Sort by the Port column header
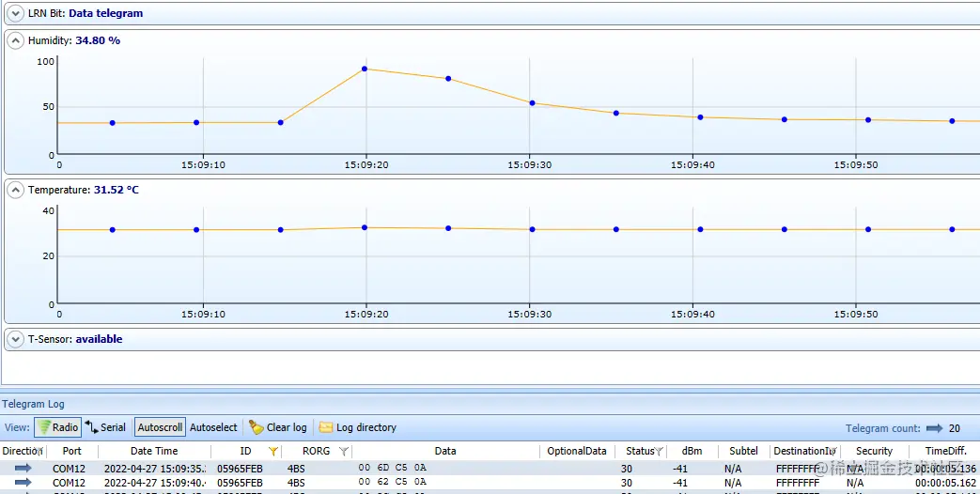 pos(71,451)
